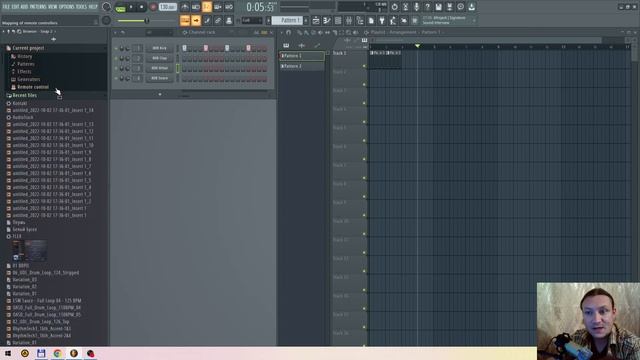Screen dimensions: 640x360
Task: Toggle the metronome icon
Action: click(x=184, y=7)
